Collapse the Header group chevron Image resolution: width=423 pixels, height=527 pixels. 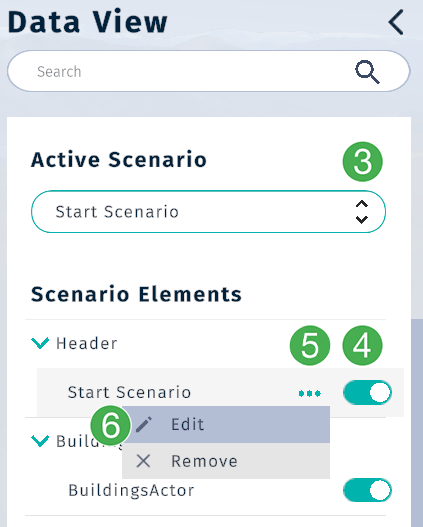[40, 343]
